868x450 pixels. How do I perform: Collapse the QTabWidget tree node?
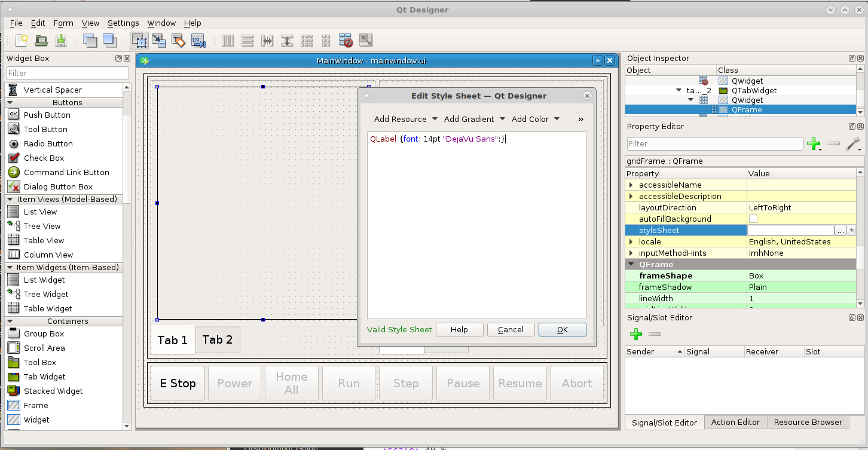678,90
